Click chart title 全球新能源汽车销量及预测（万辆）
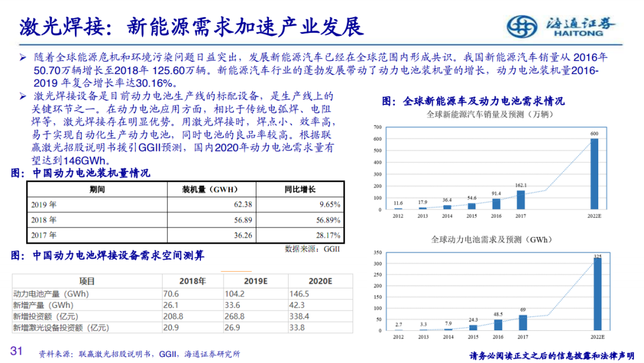 pyautogui.click(x=492, y=114)
